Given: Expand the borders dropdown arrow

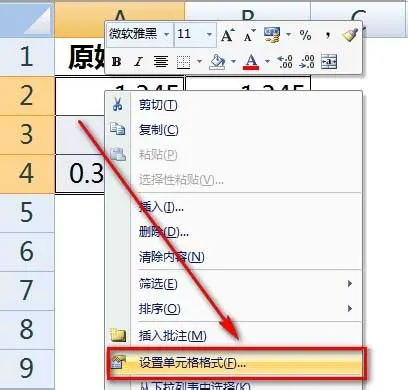Looking at the screenshot, I should [x=199, y=61].
